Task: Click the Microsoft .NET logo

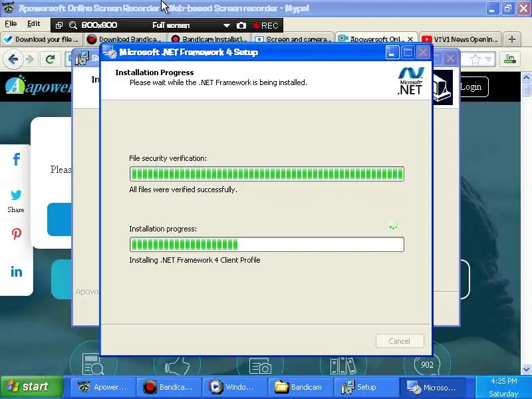Action: pos(410,80)
